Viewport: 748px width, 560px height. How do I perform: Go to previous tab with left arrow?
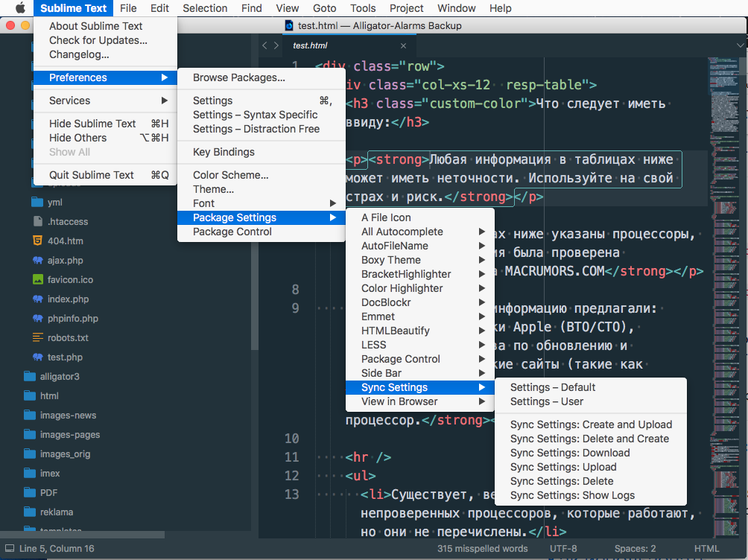coord(264,45)
